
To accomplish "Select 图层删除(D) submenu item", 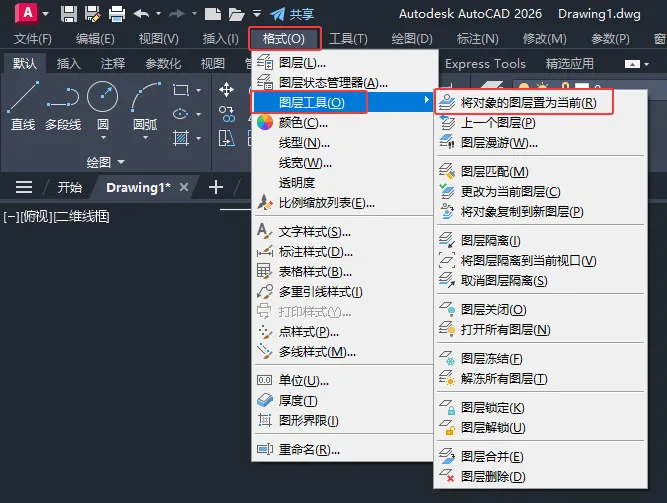I will (540, 476).
